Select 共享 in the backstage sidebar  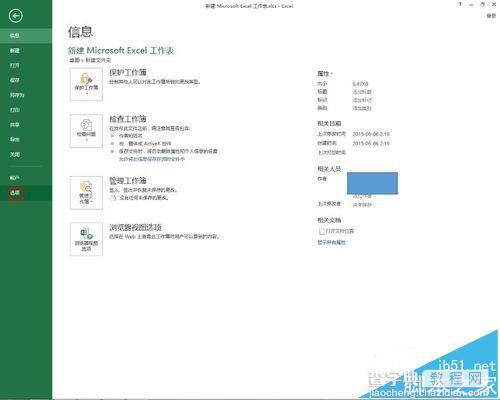click(26, 125)
